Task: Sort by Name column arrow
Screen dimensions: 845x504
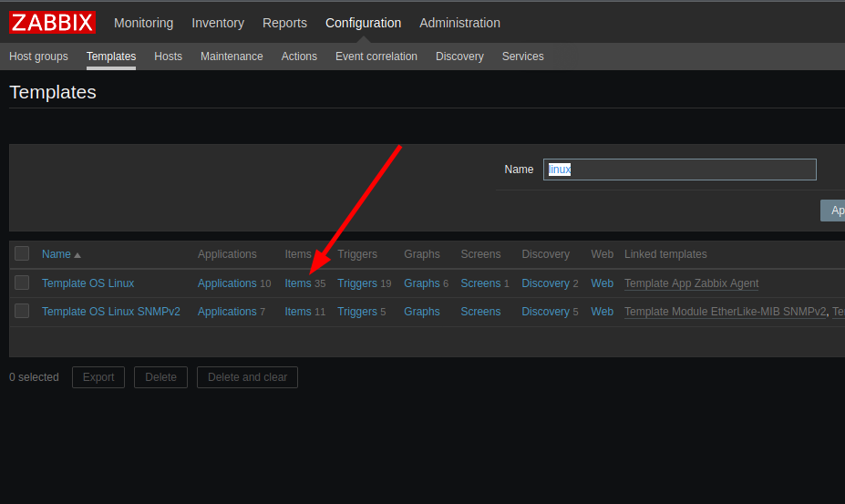Action: coord(77,255)
